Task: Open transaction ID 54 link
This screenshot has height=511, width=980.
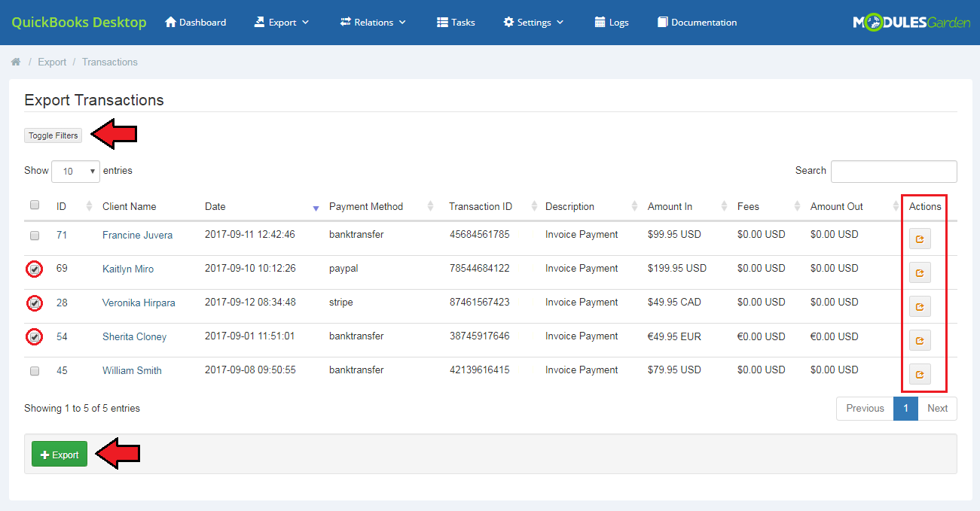Action: coord(62,336)
